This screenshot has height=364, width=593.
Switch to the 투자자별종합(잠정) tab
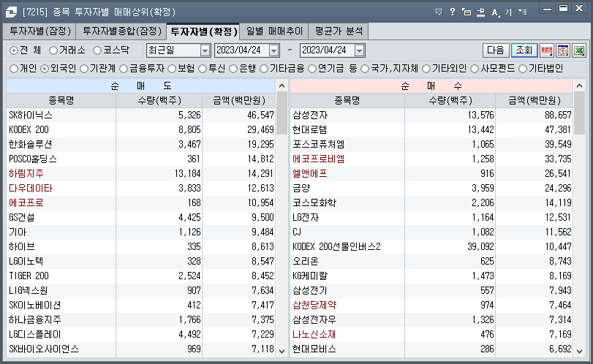click(122, 31)
